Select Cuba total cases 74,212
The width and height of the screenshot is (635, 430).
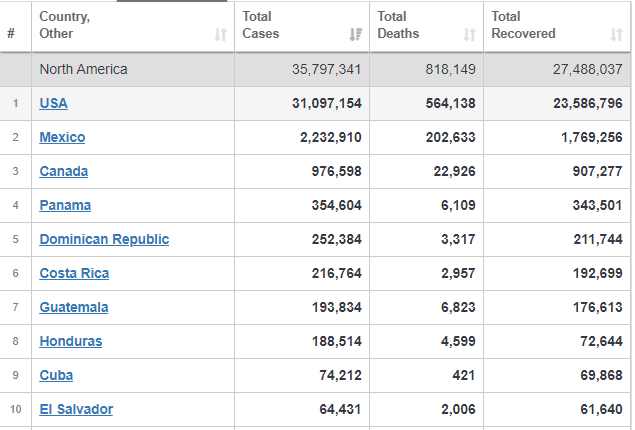340,375
